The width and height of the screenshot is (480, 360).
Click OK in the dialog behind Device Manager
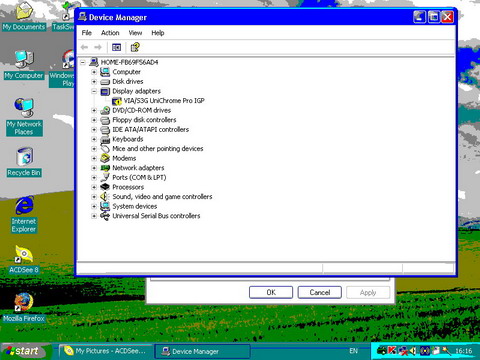pyautogui.click(x=271, y=292)
